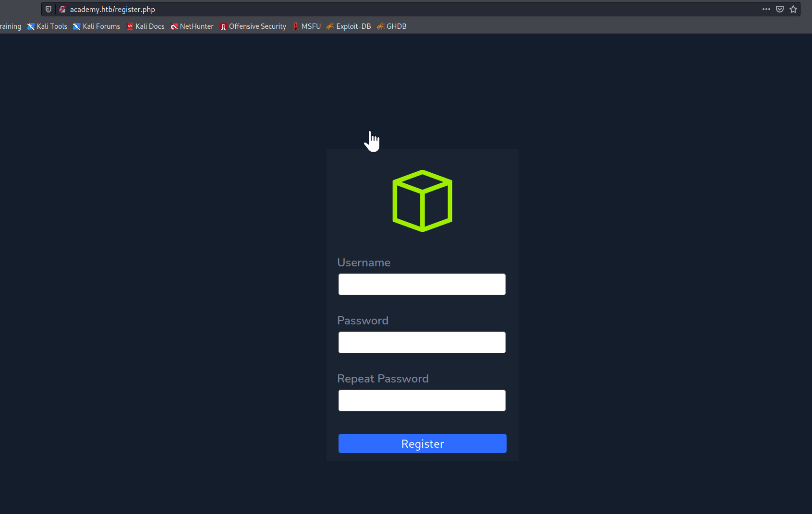
Task: Focus the Username input field
Action: [x=422, y=284]
